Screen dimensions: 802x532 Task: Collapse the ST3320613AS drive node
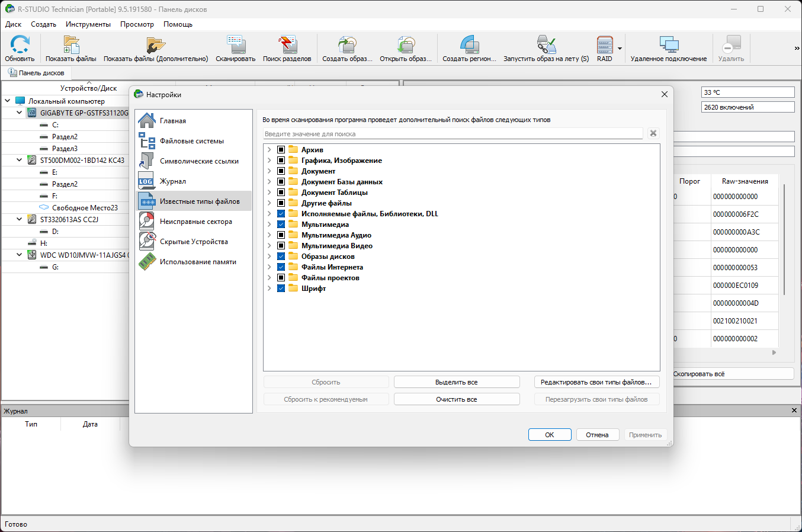20,219
